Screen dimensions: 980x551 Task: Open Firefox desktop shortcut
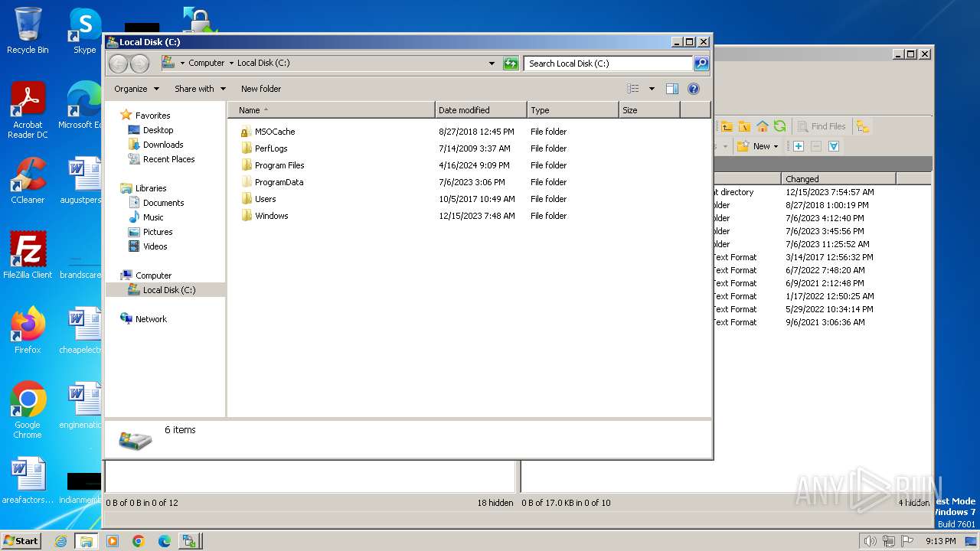(x=28, y=331)
